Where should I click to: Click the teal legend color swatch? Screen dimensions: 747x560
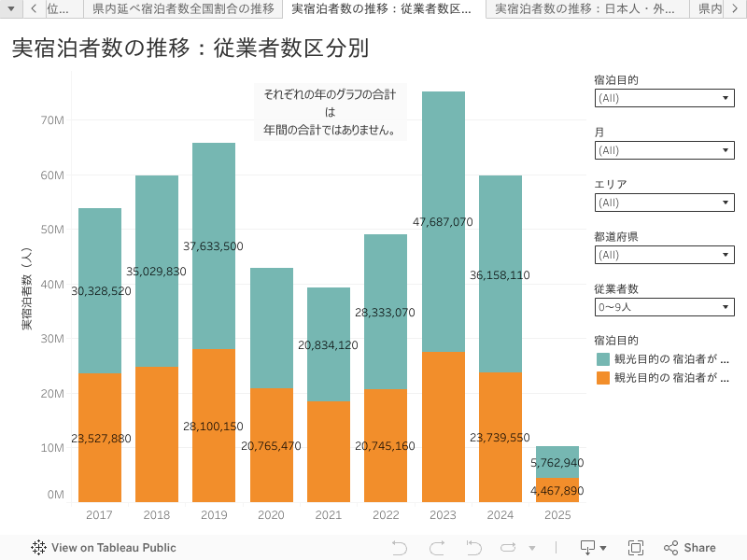(603, 359)
